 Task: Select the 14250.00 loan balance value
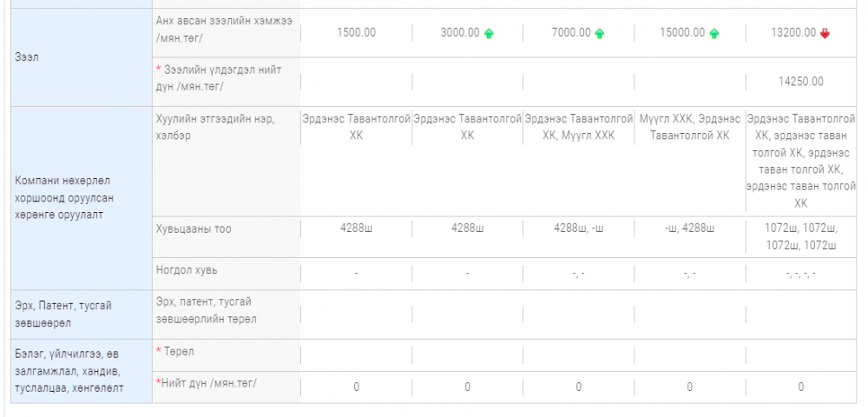(x=801, y=82)
